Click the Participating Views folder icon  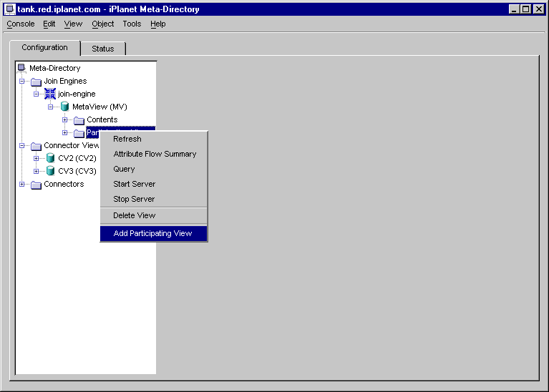click(x=79, y=133)
